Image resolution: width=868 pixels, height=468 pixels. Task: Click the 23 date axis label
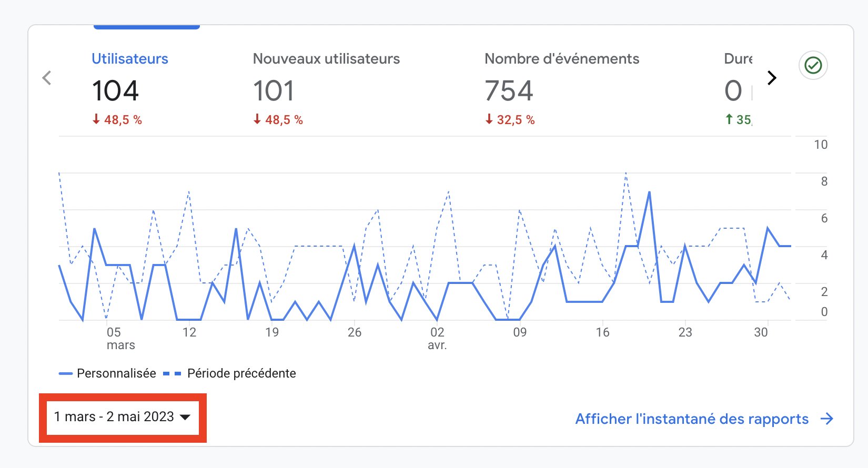click(685, 332)
